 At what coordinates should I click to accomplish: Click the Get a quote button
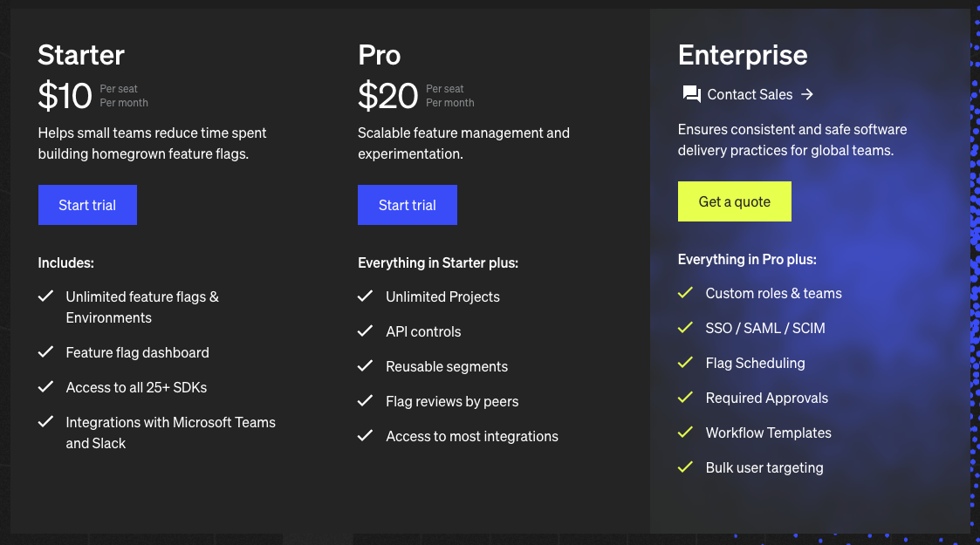pyautogui.click(x=735, y=201)
